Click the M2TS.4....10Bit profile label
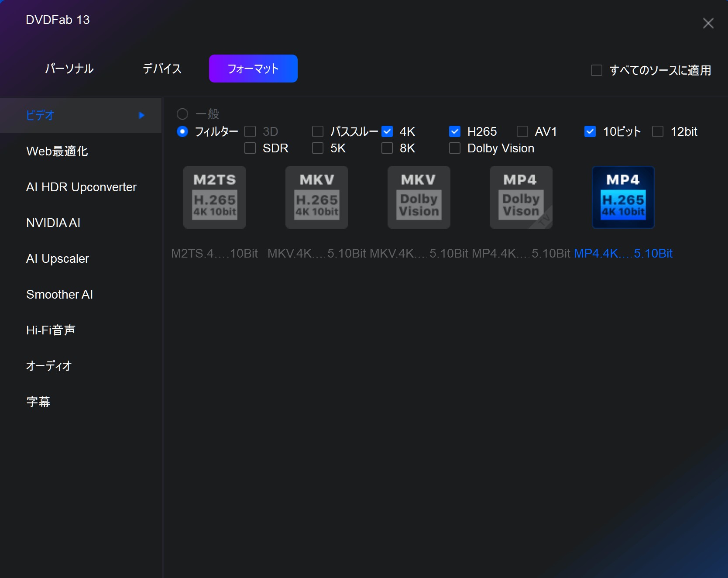The width and height of the screenshot is (728, 578). 214,253
